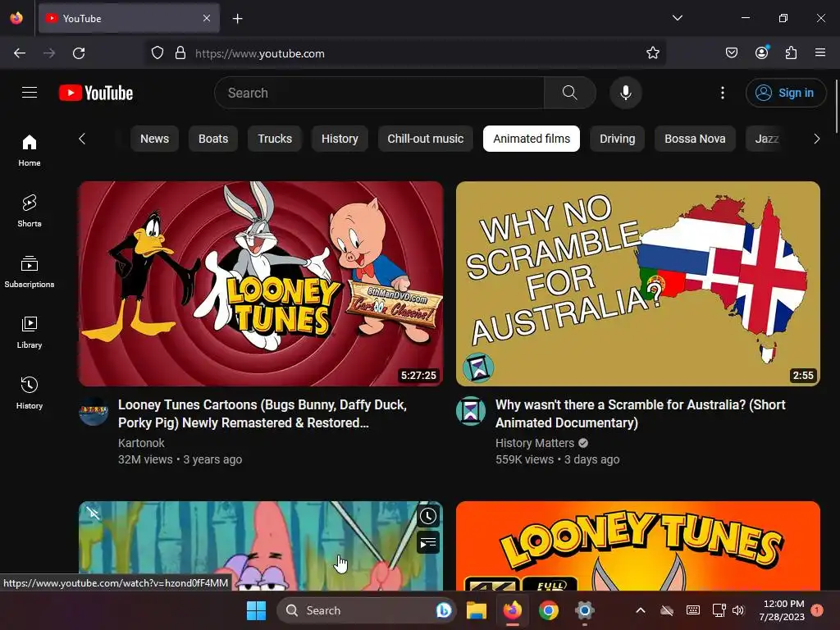Click the taskbar Search box

click(x=365, y=610)
